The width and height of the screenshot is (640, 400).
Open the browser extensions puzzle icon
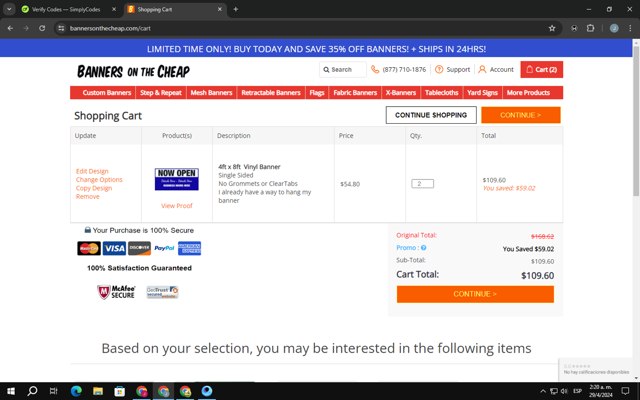pos(590,28)
